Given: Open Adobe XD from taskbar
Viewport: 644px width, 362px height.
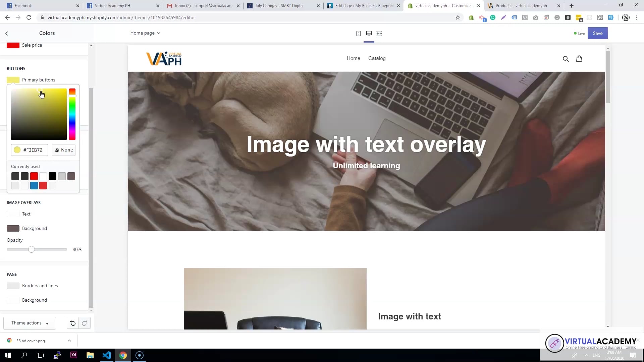Looking at the screenshot, I should click(x=73, y=355).
